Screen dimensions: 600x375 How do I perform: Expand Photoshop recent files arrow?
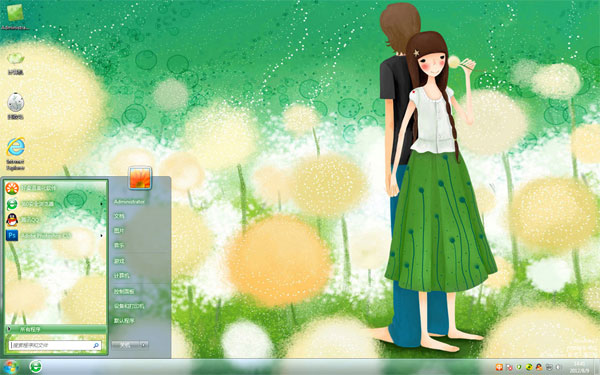[101, 235]
